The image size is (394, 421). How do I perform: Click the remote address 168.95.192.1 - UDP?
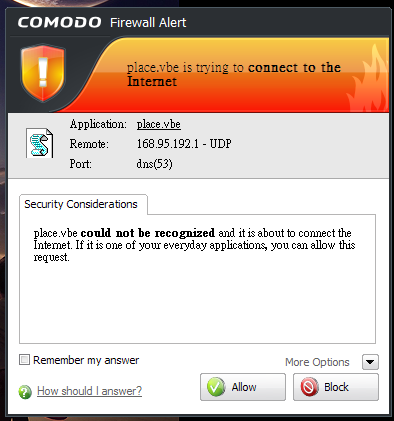pos(184,144)
